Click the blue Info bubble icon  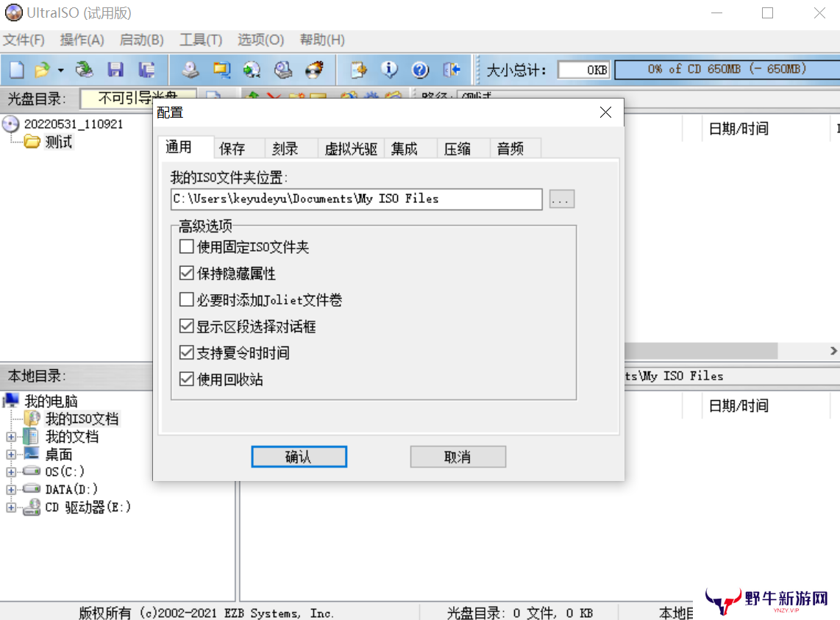(x=389, y=70)
